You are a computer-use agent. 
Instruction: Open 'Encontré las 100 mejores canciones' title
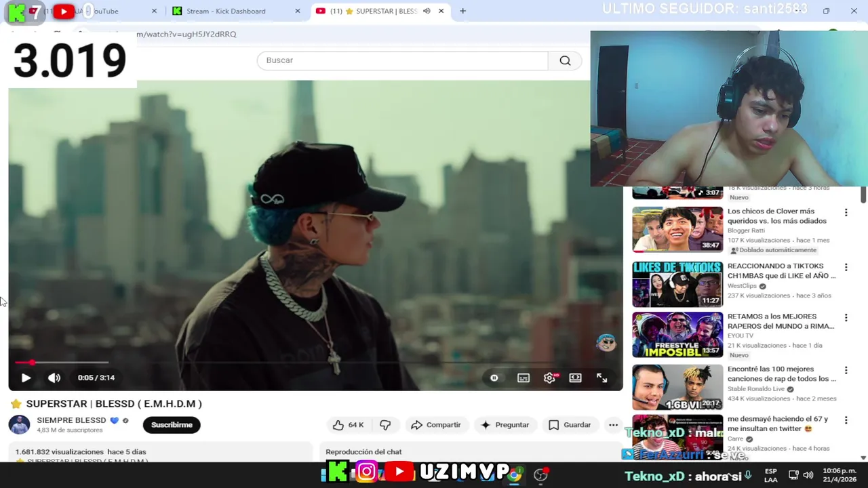pyautogui.click(x=782, y=374)
